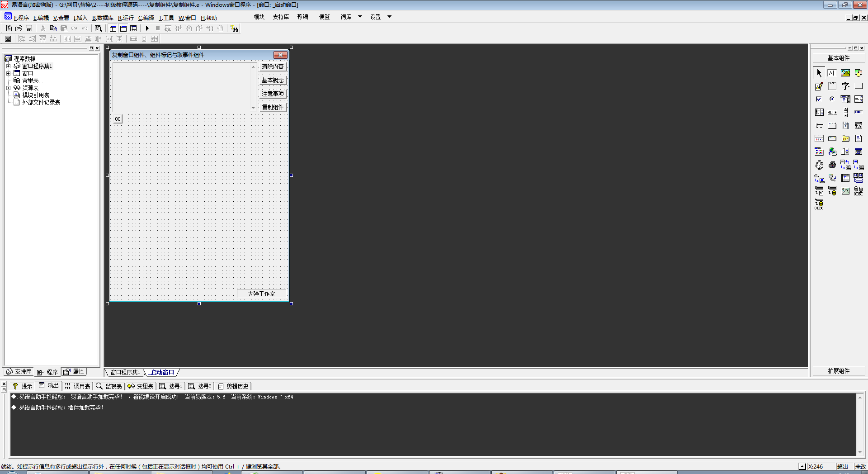This screenshot has width=868, height=474.
Task: Click the 复制组件 button on the form
Action: [273, 107]
